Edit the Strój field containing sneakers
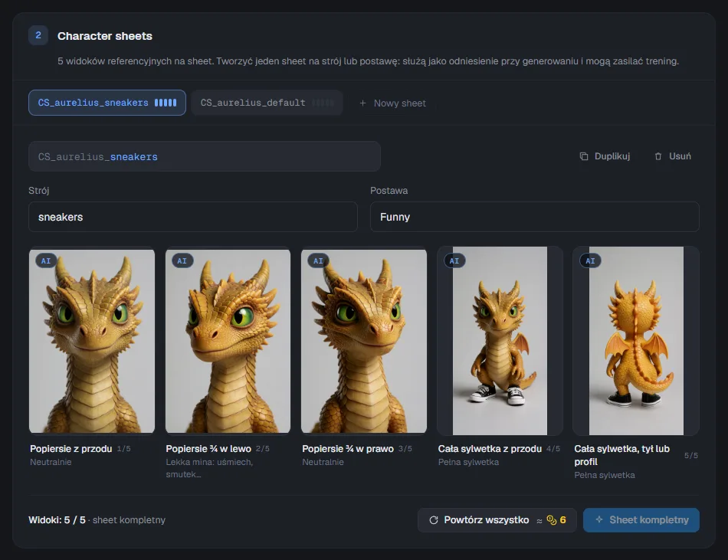Screen dimensions: 728x560 pyautogui.click(x=192, y=217)
